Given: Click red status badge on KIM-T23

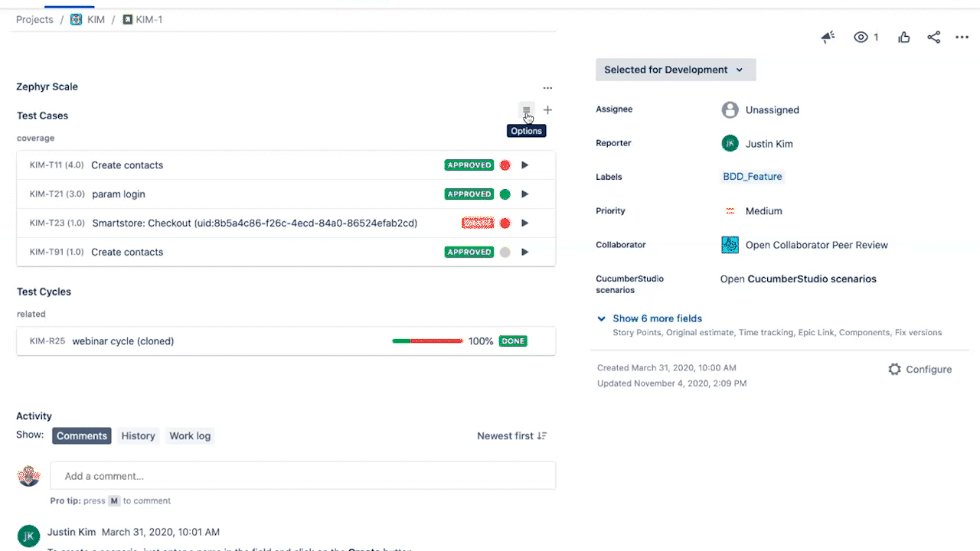Looking at the screenshot, I should (x=478, y=223).
